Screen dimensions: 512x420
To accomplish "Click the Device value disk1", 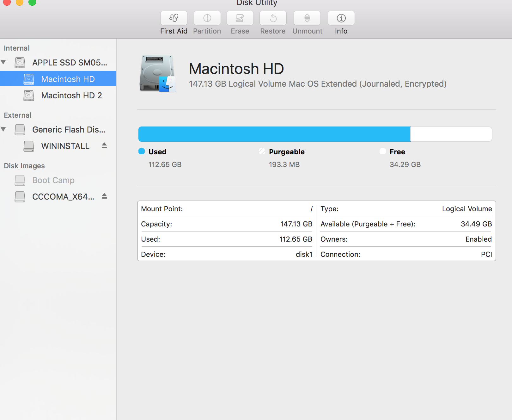I will pyautogui.click(x=304, y=254).
